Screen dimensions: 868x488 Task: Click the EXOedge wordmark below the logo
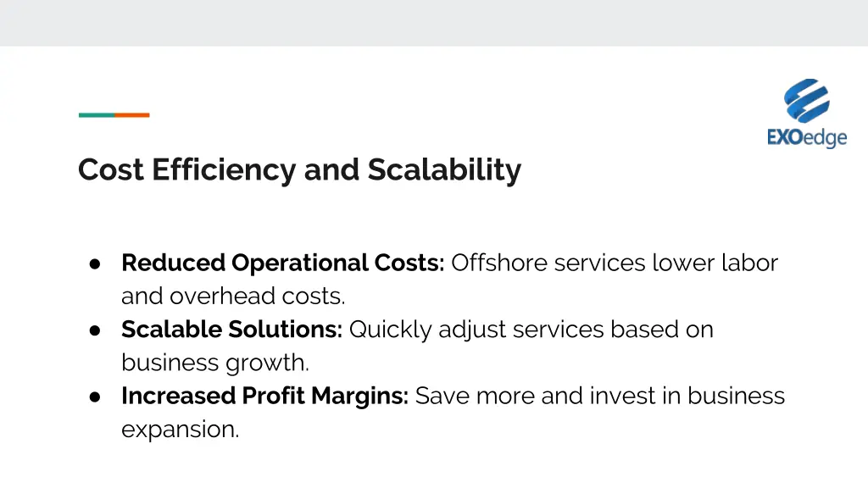806,137
